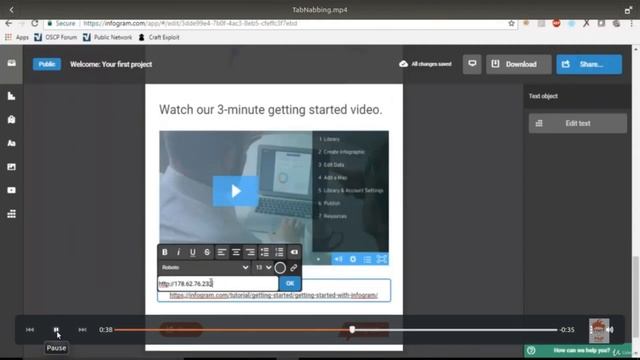The height and width of the screenshot is (360, 640).
Task: Open the library icon at sidebar top
Action: (11, 63)
